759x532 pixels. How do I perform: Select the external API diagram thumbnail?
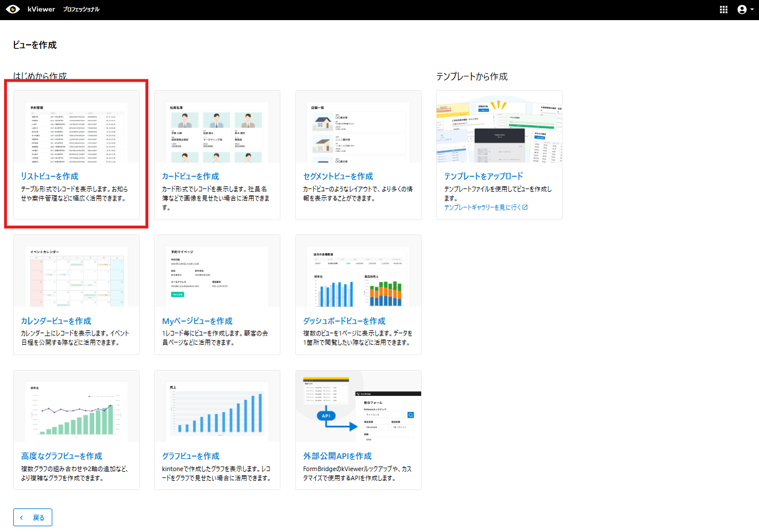pyautogui.click(x=359, y=406)
